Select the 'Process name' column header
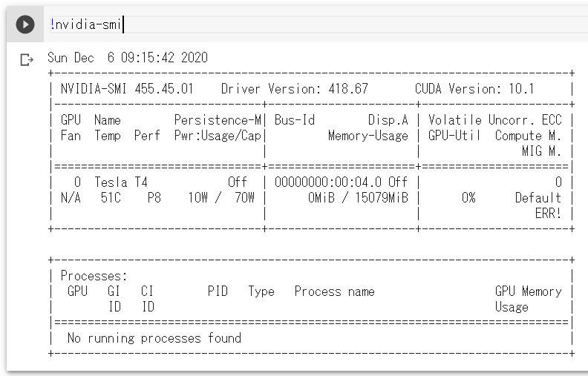 (x=335, y=291)
